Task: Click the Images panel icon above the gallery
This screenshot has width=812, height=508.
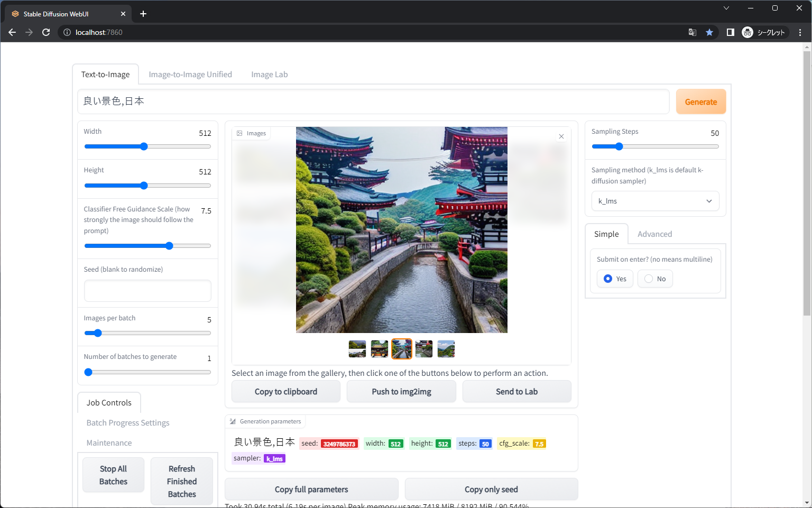Action: [x=240, y=133]
